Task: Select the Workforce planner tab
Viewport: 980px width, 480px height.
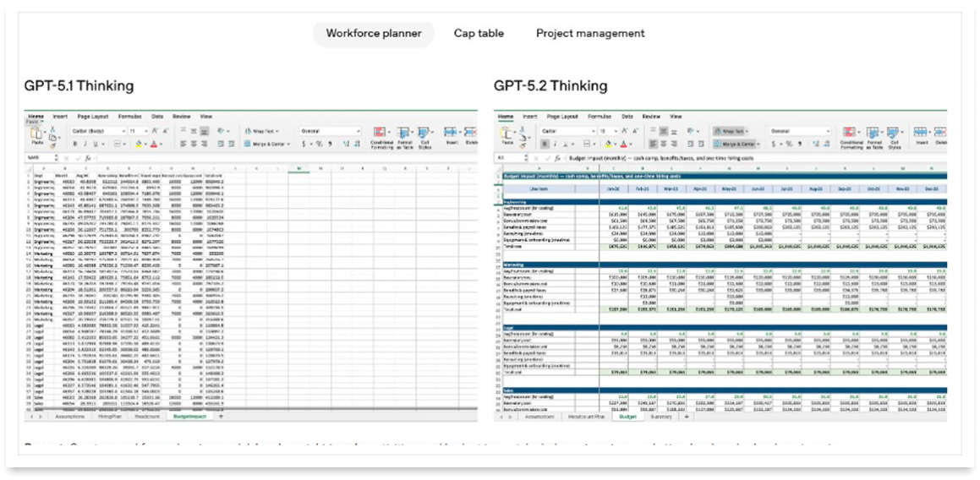Action: coord(373,33)
